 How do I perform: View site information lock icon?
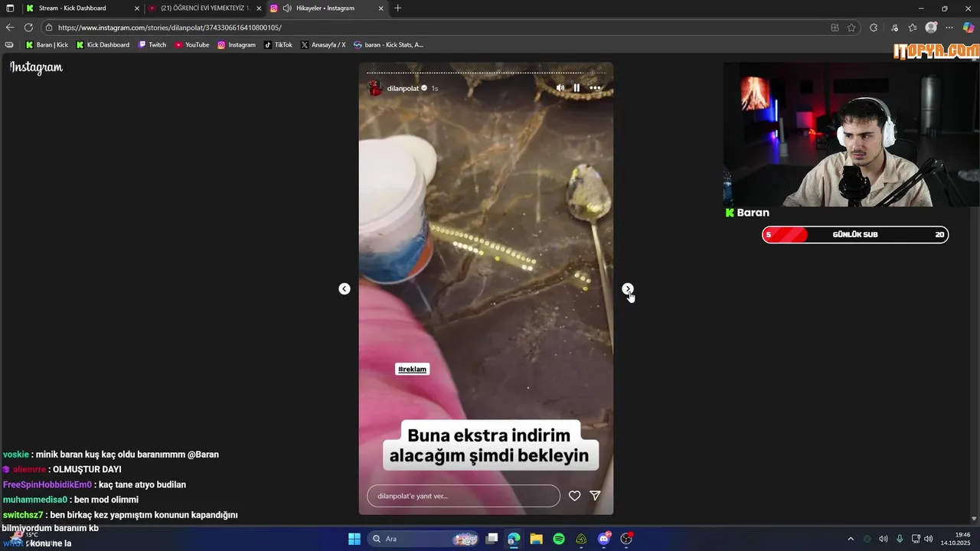48,28
